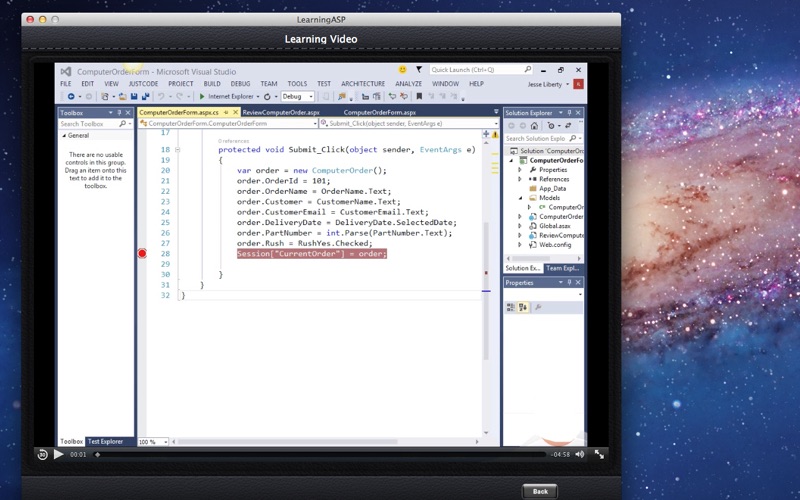Click Categorized view icon in Properties panel

coord(510,307)
